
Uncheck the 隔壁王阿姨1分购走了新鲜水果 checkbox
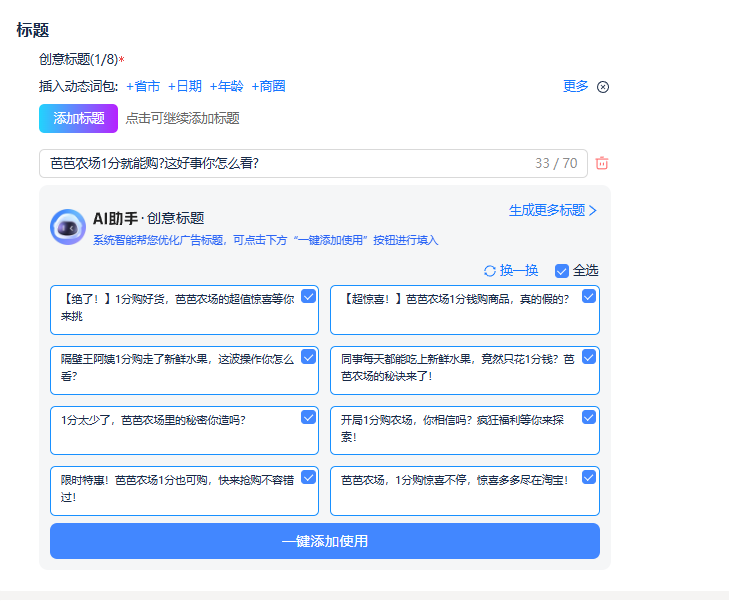(x=308, y=357)
